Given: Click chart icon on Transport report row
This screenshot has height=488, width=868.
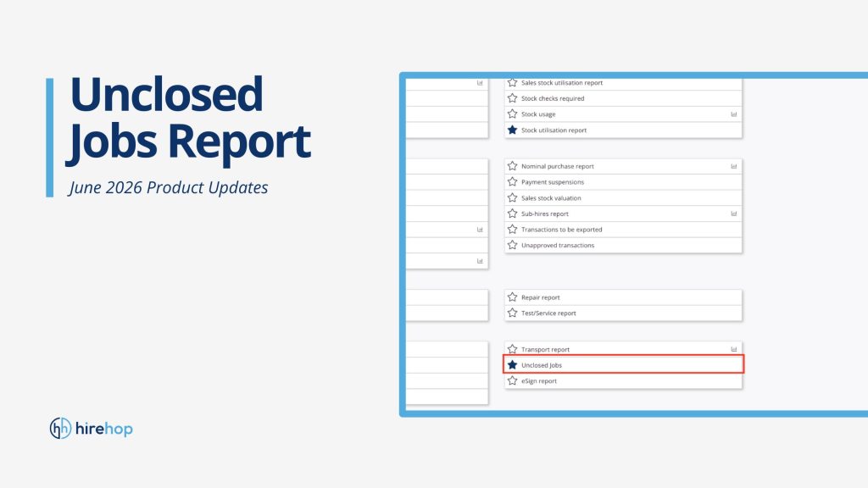Looking at the screenshot, I should click(733, 349).
